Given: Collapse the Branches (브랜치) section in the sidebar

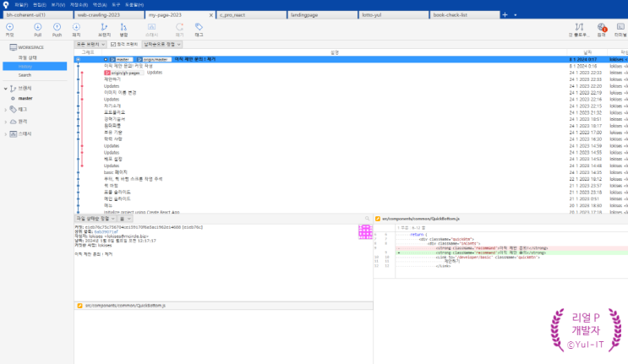Looking at the screenshot, I should (x=6, y=89).
